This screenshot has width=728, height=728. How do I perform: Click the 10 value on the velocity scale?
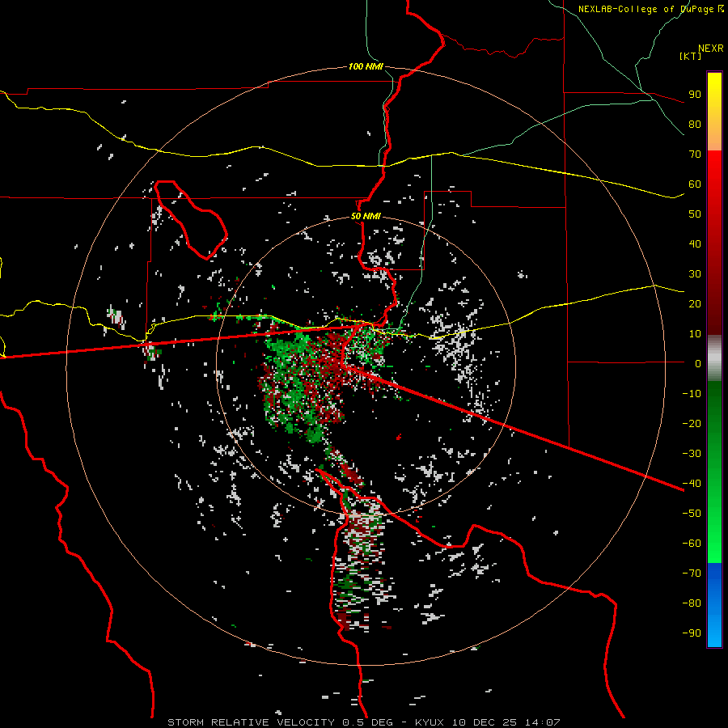695,334
